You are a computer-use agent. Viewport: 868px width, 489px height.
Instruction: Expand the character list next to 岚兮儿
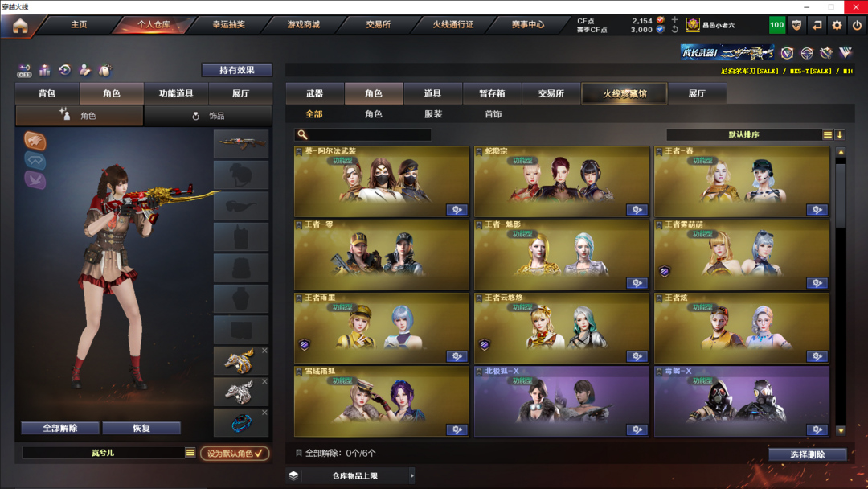190,453
